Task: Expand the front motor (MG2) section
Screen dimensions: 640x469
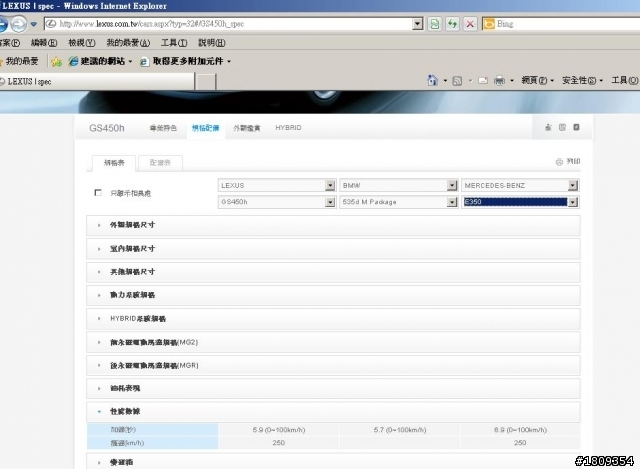Action: 333,342
